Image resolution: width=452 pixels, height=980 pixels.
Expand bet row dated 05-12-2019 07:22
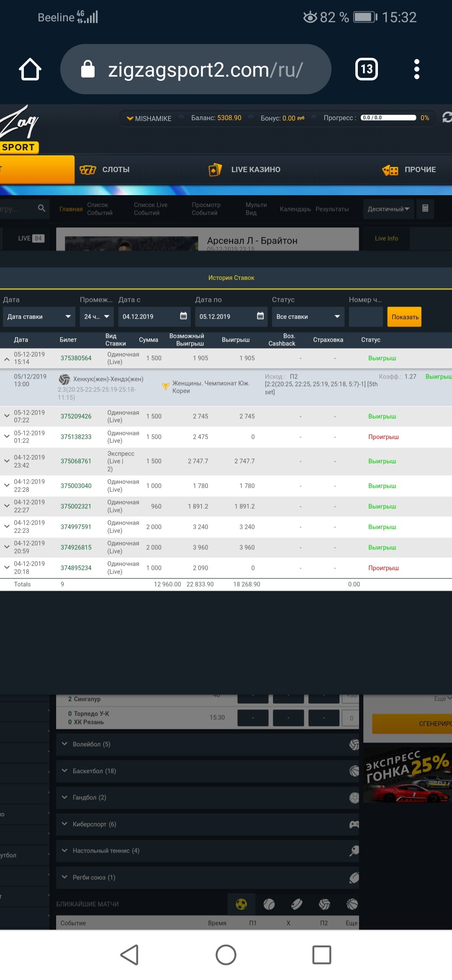coord(7,416)
